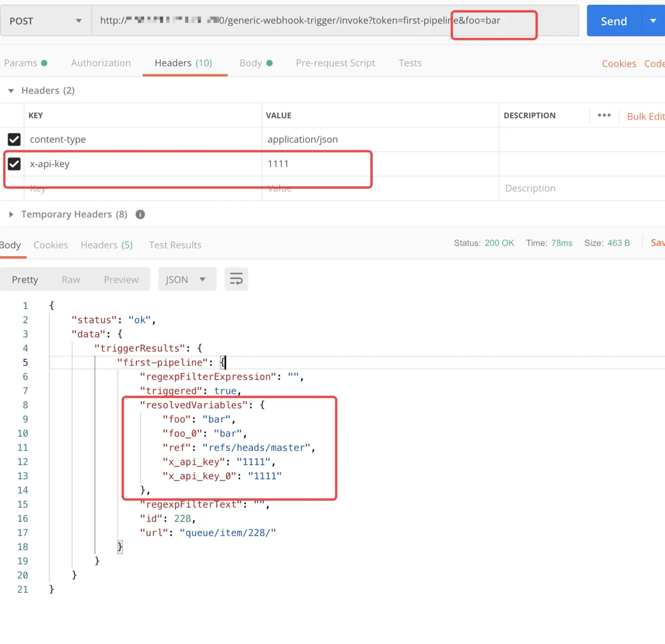Switch response view to Raw
Viewport: 665px width, 644px height.
[x=71, y=280]
